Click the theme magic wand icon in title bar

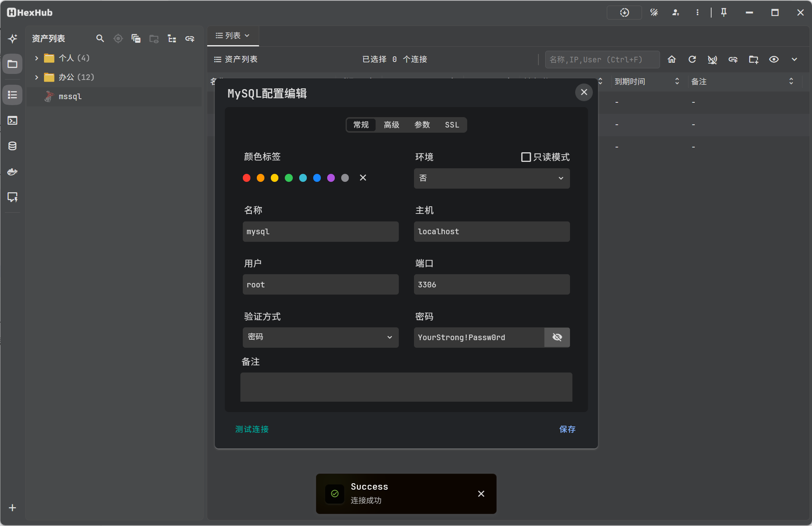[654, 12]
